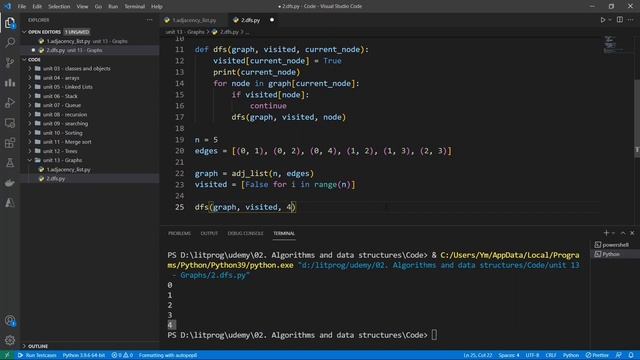Open the Explorer view in activity bar
The height and width of the screenshot is (360, 640).
(x=10, y=23)
